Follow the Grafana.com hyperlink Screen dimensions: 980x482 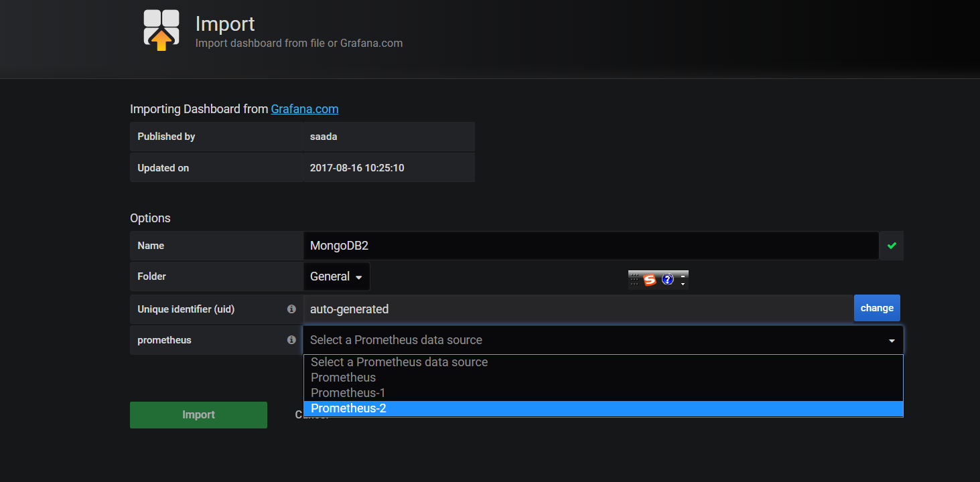pyautogui.click(x=305, y=108)
